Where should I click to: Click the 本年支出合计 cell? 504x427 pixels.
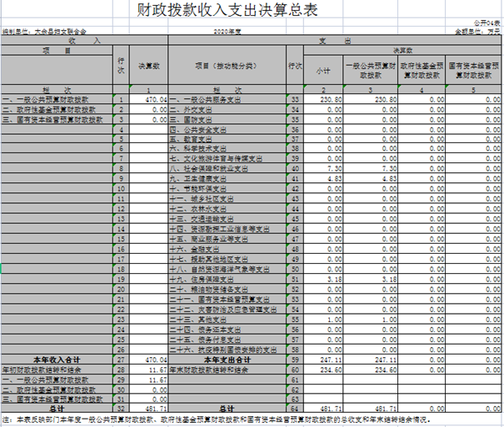[225, 359]
